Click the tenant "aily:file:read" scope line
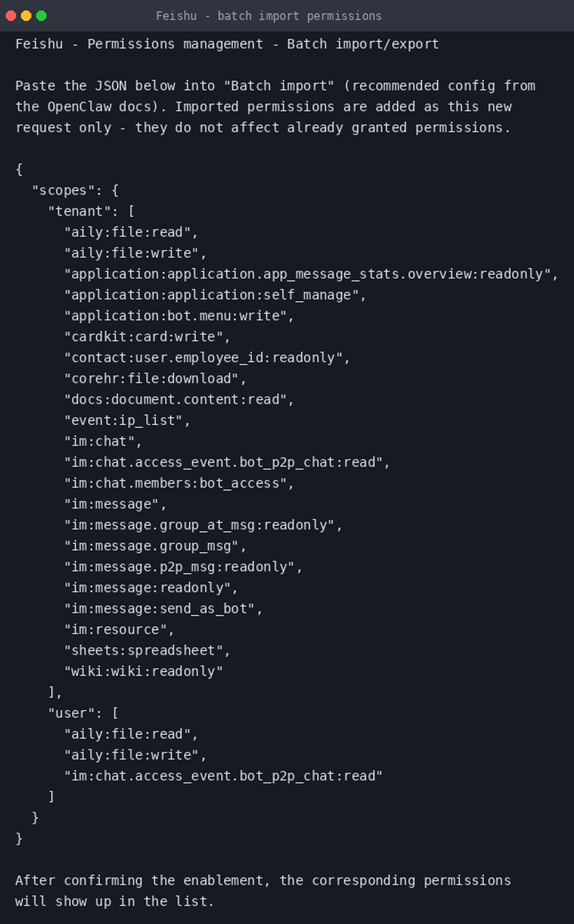Image resolution: width=574 pixels, height=924 pixels. click(131, 232)
